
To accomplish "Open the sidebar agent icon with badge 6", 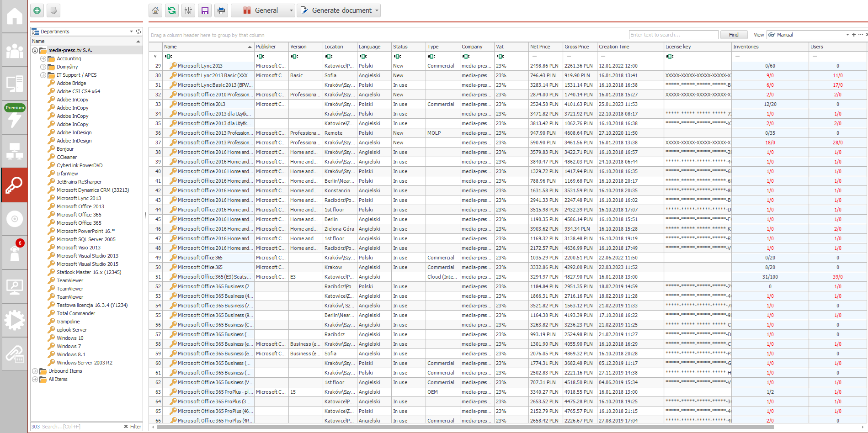I will [14, 252].
